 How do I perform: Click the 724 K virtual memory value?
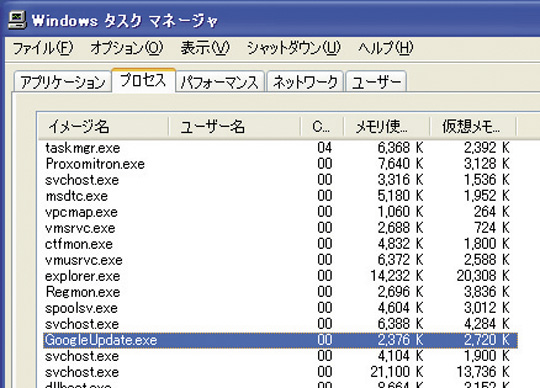point(491,228)
